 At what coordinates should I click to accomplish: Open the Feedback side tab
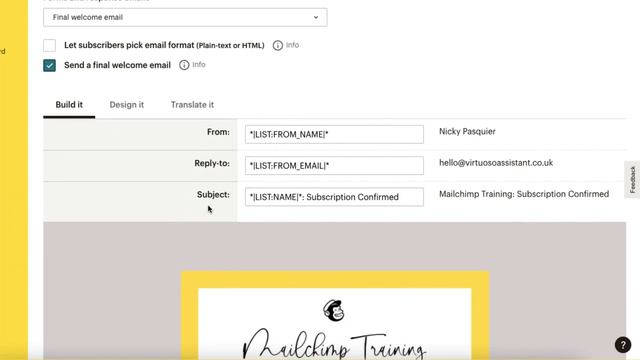point(632,180)
